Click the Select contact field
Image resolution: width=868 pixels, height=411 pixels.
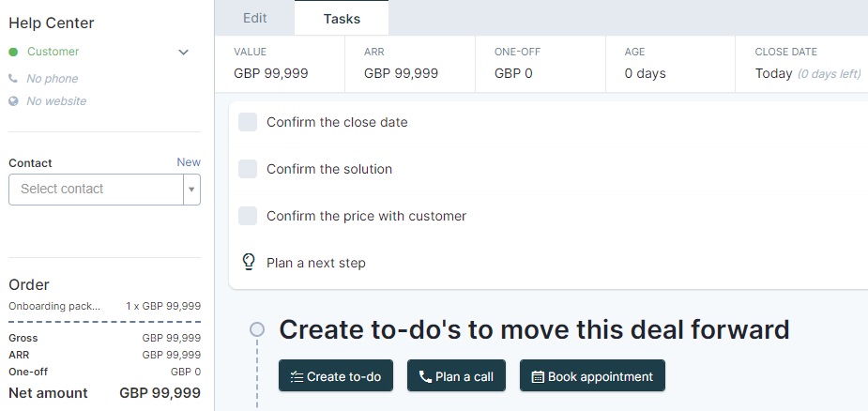click(104, 190)
